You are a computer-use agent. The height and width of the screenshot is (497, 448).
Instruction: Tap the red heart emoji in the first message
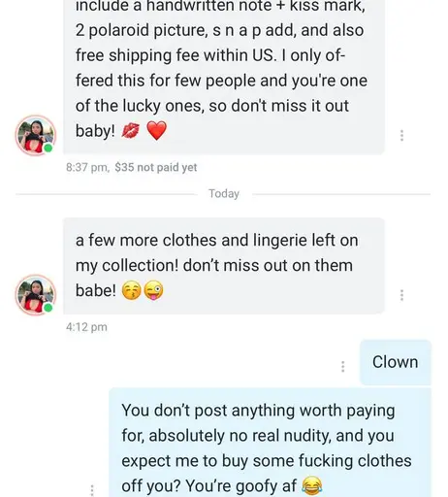coord(157,131)
